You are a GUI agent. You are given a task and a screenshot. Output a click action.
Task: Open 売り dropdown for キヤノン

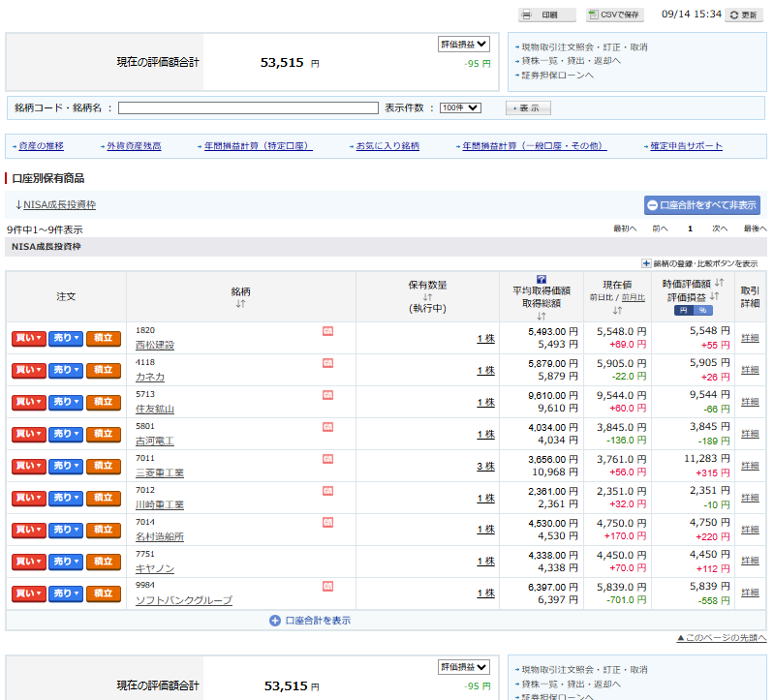66,562
